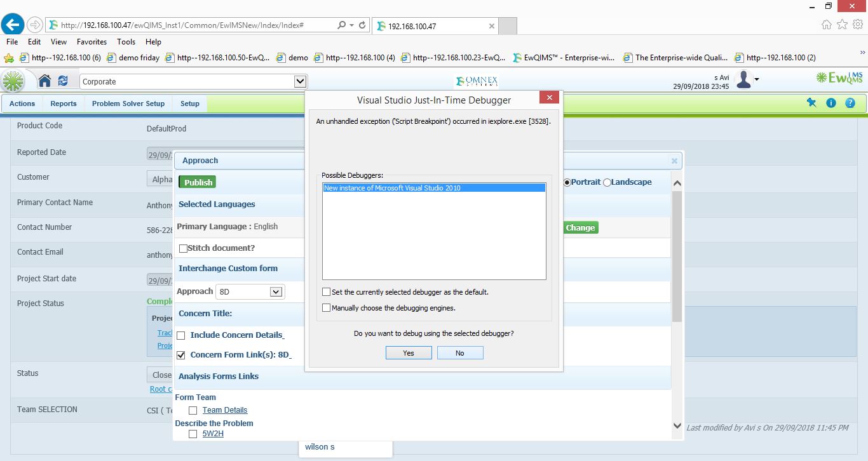Open the Favorites menu
Screen dimensions: 868x461
(92, 41)
